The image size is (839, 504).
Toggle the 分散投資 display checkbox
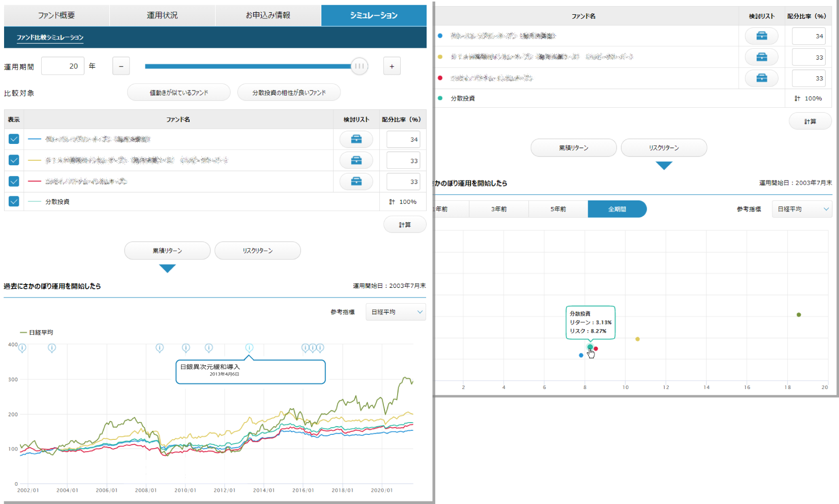[14, 201]
